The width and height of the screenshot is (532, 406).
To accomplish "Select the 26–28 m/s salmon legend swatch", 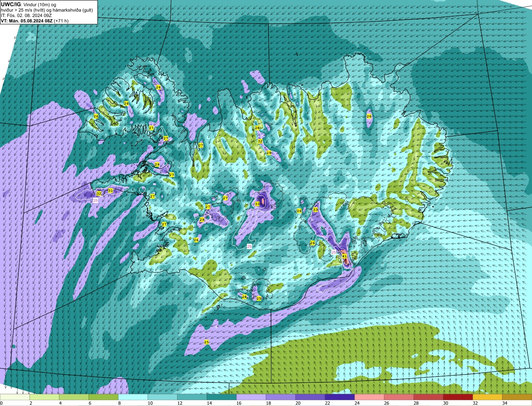I will click(x=399, y=397).
